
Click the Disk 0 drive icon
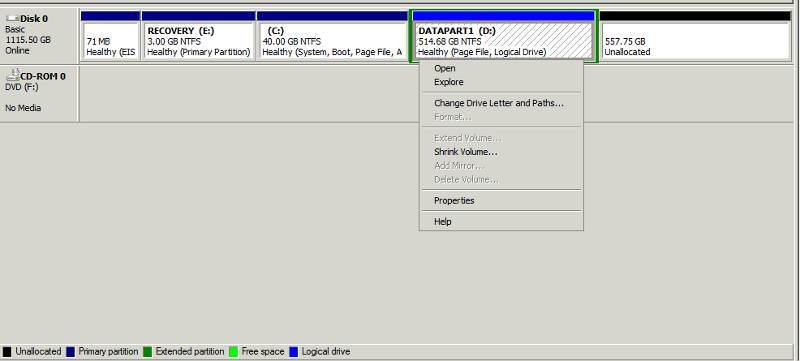click(12, 19)
